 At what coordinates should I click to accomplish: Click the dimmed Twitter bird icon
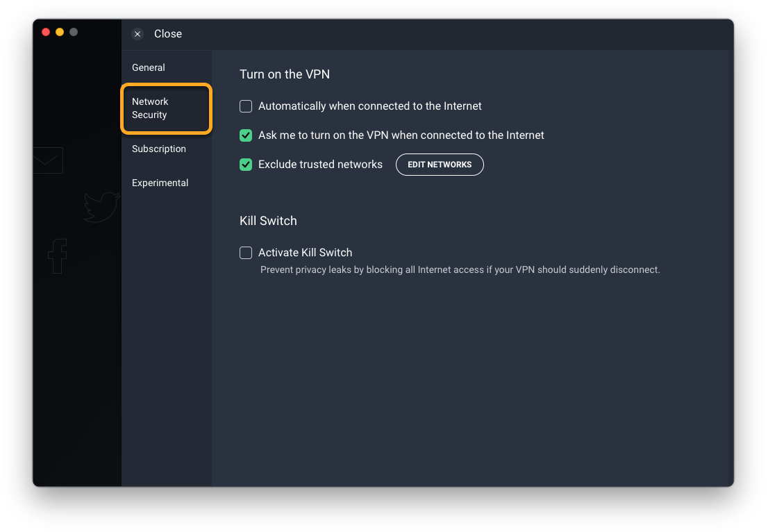click(101, 207)
